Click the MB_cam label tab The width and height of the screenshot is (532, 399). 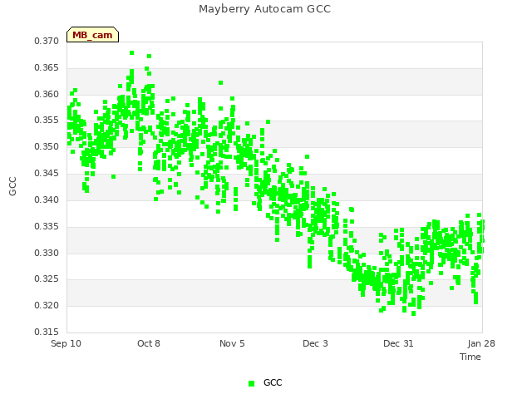pyautogui.click(x=92, y=35)
